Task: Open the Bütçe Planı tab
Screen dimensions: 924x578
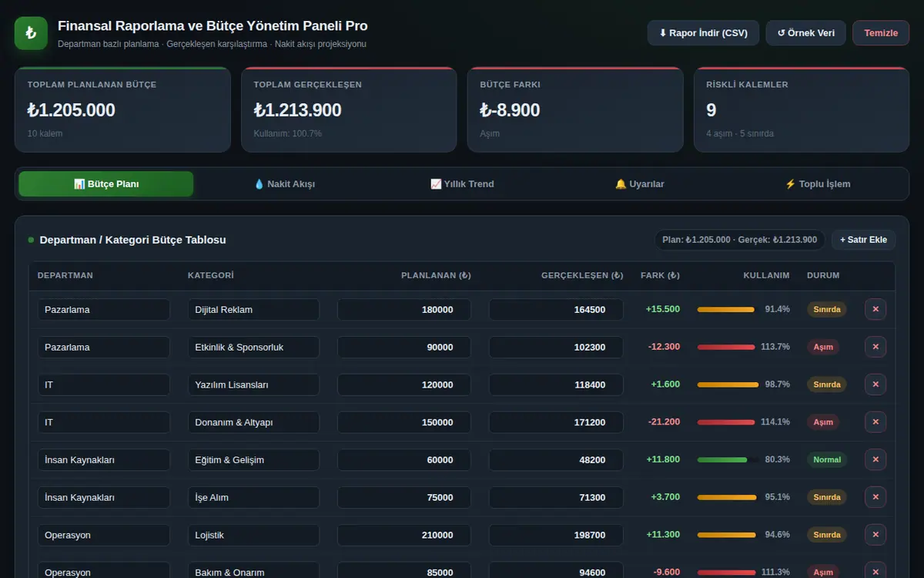Action: tap(106, 184)
